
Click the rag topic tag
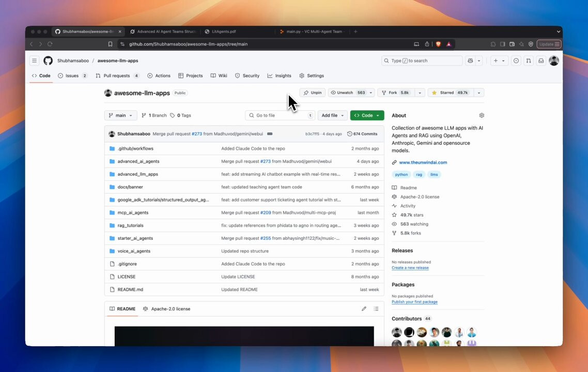[419, 175]
